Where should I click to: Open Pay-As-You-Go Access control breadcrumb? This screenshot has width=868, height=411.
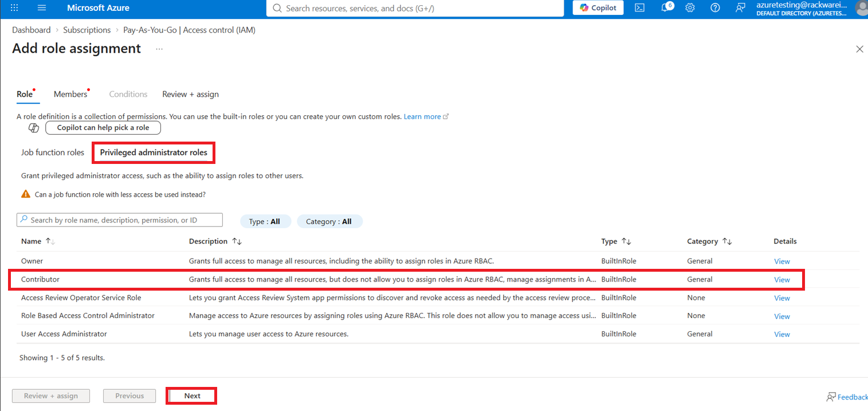click(190, 30)
